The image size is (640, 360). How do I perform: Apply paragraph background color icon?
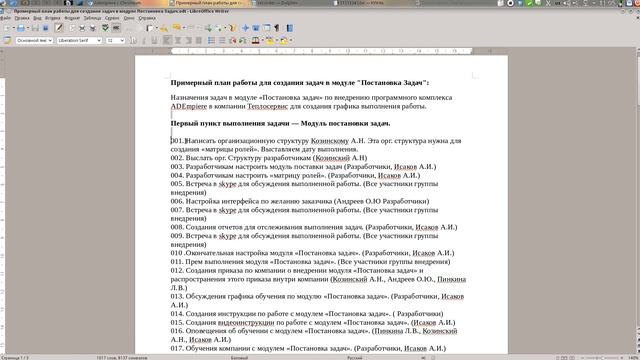pos(284,40)
